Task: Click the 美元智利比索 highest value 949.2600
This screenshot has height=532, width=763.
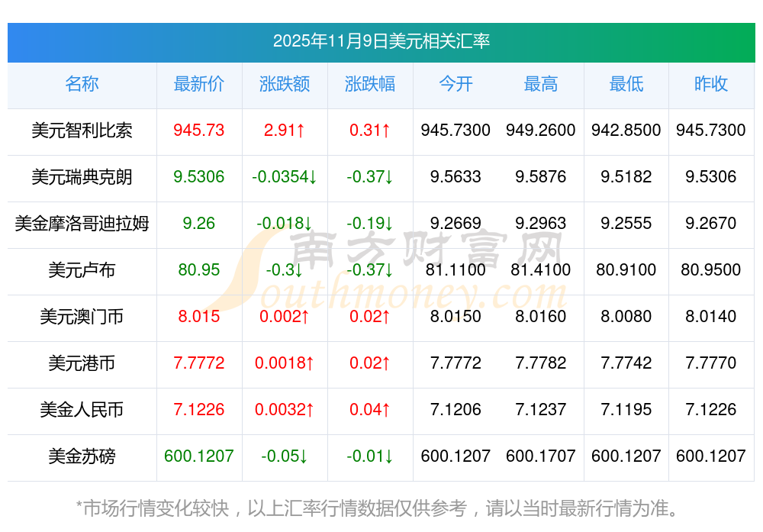Action: pos(540,131)
